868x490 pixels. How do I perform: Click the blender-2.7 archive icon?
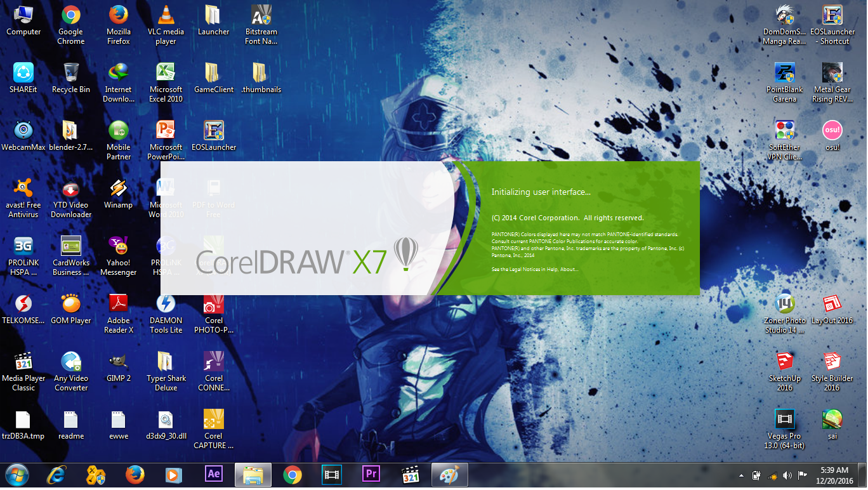tap(71, 136)
